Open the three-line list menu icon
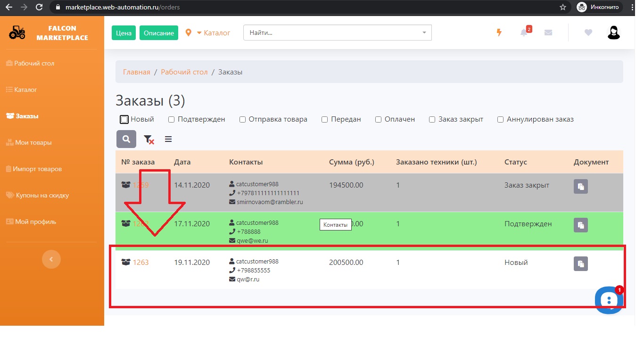 (x=168, y=139)
